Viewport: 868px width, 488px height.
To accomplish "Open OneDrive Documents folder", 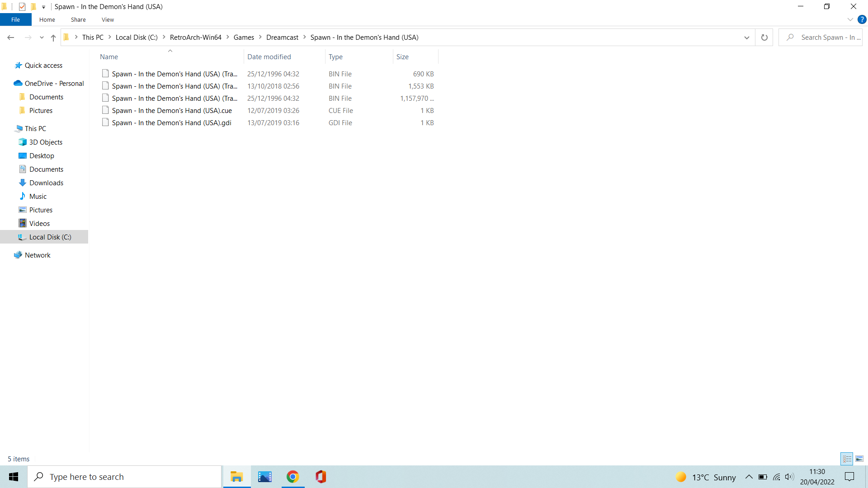I will tap(46, 97).
